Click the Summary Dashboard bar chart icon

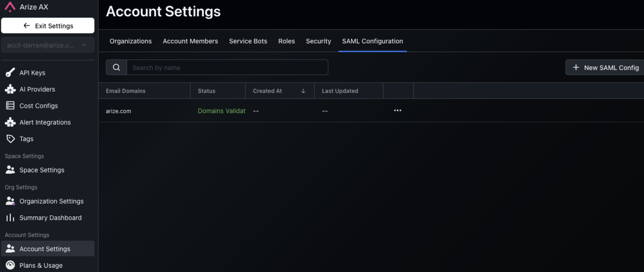click(x=10, y=218)
